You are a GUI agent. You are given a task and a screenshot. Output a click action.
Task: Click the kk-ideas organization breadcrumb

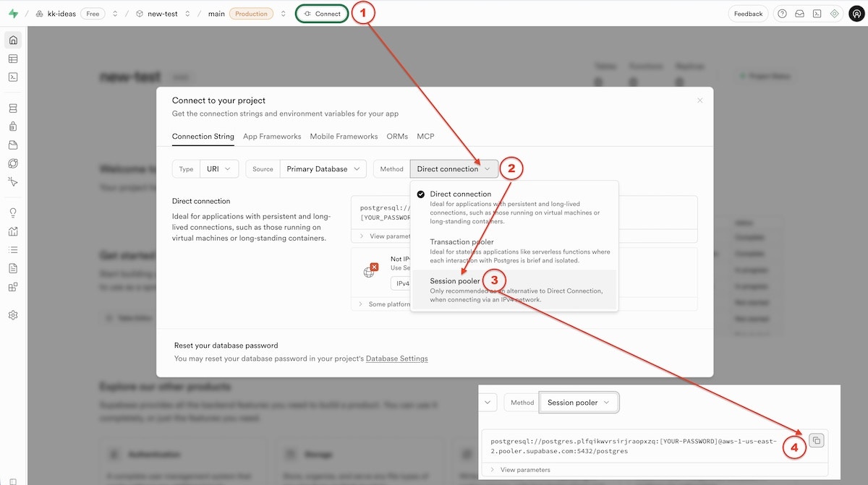point(56,14)
